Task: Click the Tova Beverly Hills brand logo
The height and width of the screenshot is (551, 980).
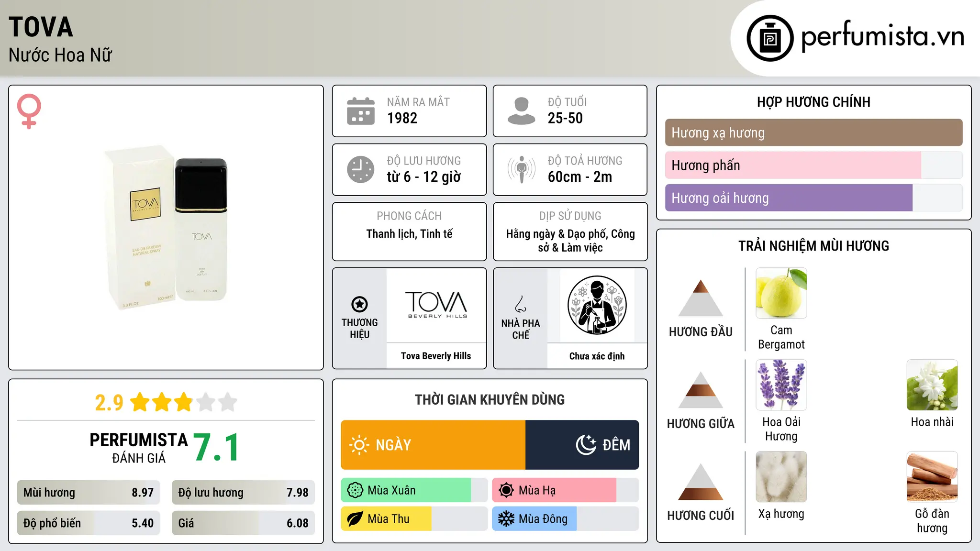Action: point(436,305)
